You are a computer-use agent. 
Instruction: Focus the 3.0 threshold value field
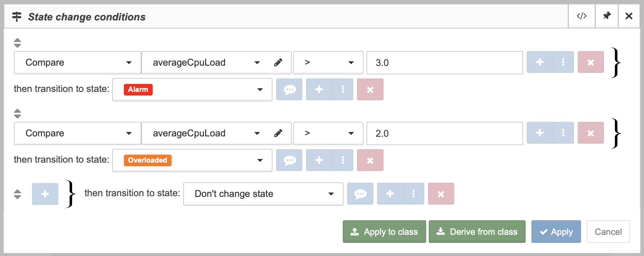pyautogui.click(x=445, y=63)
